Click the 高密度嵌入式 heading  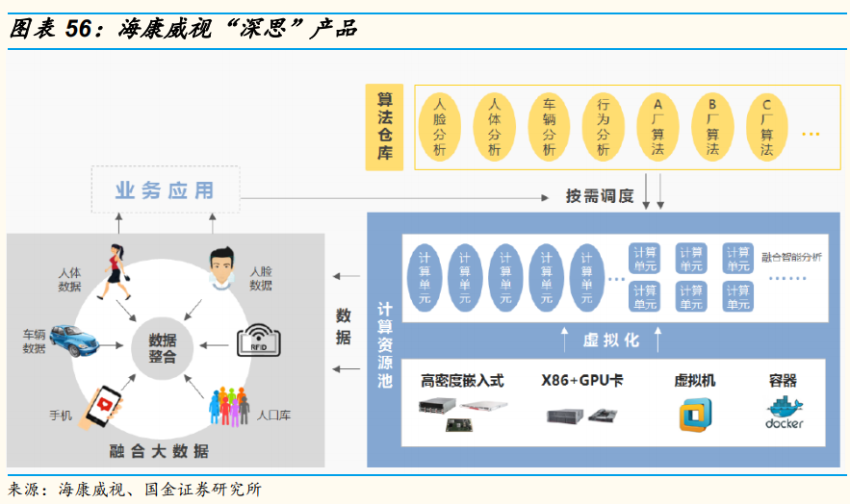click(x=462, y=381)
